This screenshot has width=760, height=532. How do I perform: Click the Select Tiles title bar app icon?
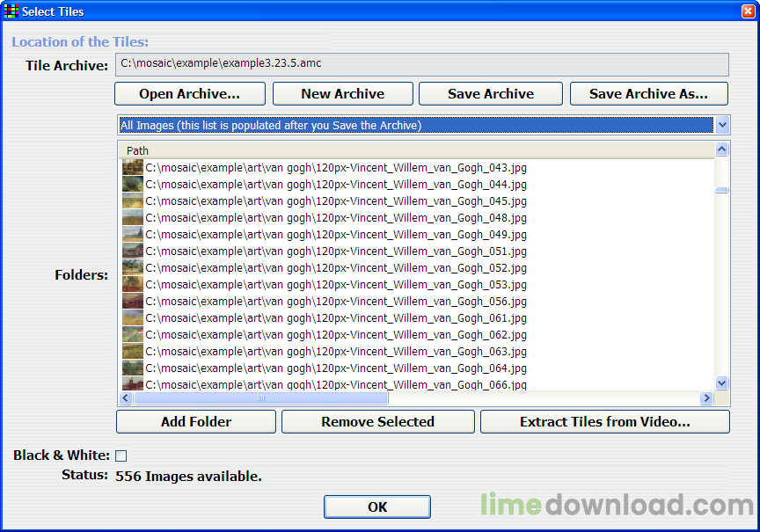coord(11,12)
